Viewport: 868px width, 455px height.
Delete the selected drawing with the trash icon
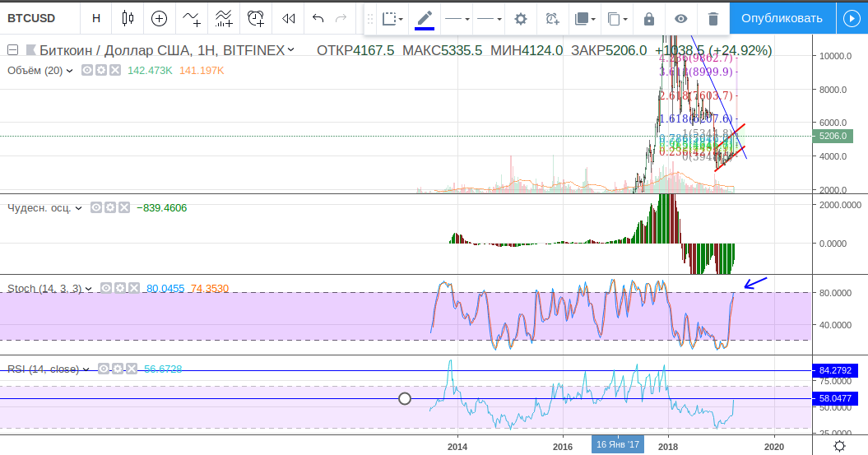(713, 18)
